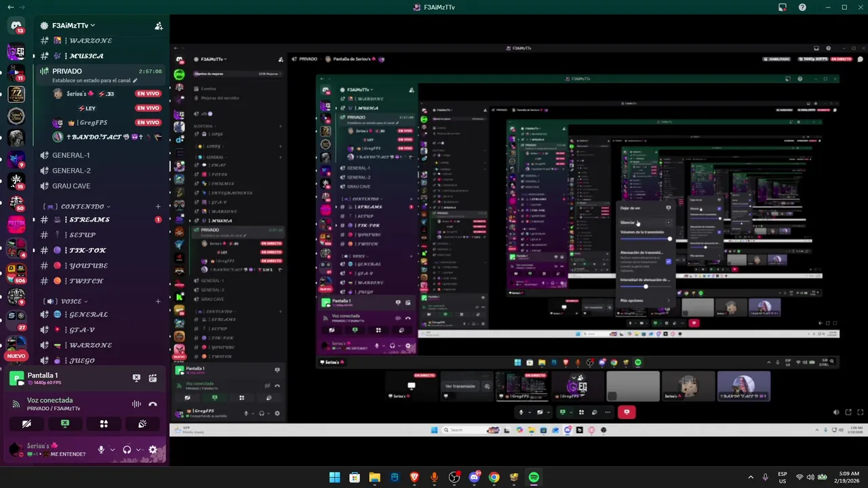Mute microphone in user panel
This screenshot has height=488, width=868.
(101, 449)
